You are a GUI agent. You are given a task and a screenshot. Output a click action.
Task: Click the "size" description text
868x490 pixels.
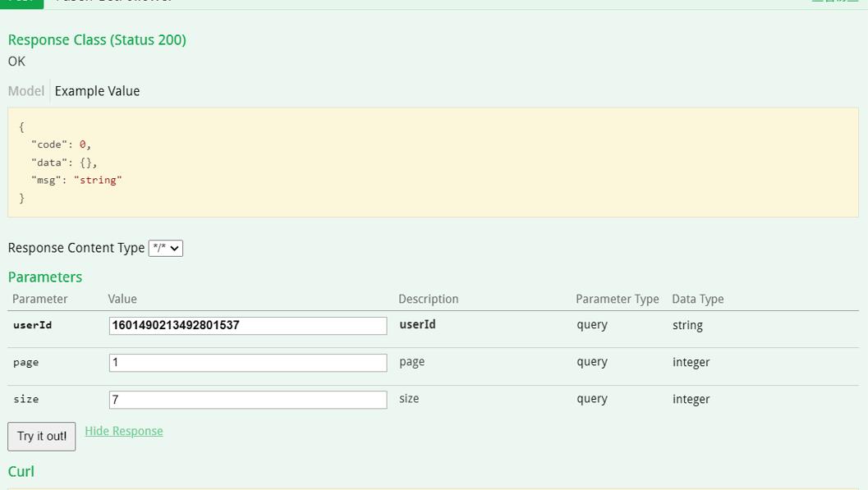pyautogui.click(x=409, y=399)
